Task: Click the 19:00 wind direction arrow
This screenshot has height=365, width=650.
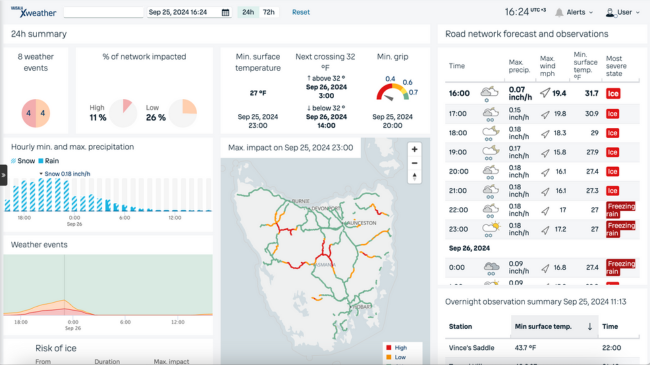Action: (545, 153)
